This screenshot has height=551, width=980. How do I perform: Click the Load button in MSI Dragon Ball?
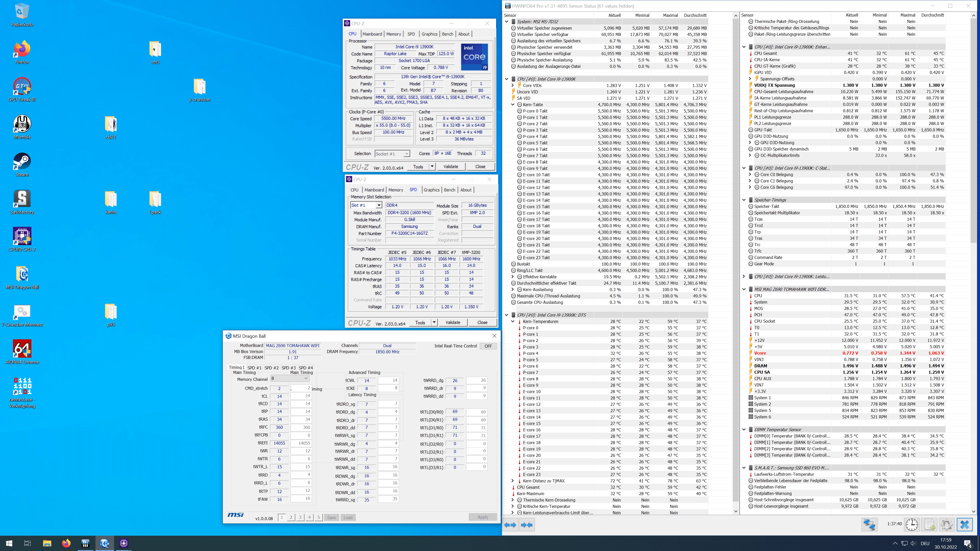pyautogui.click(x=348, y=518)
